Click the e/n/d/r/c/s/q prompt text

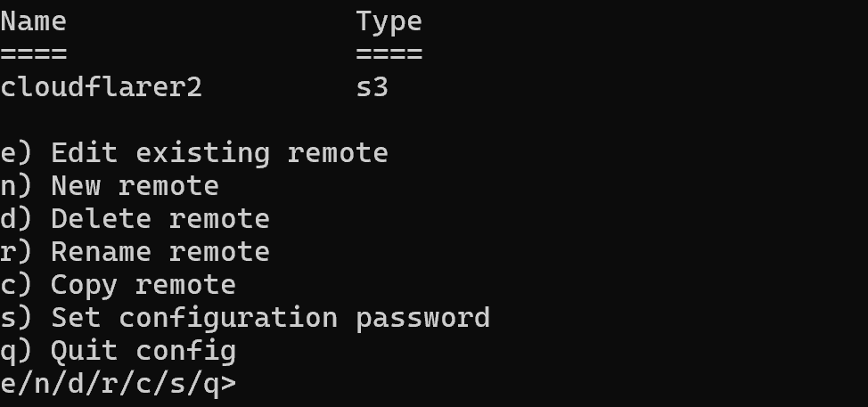[x=118, y=384]
